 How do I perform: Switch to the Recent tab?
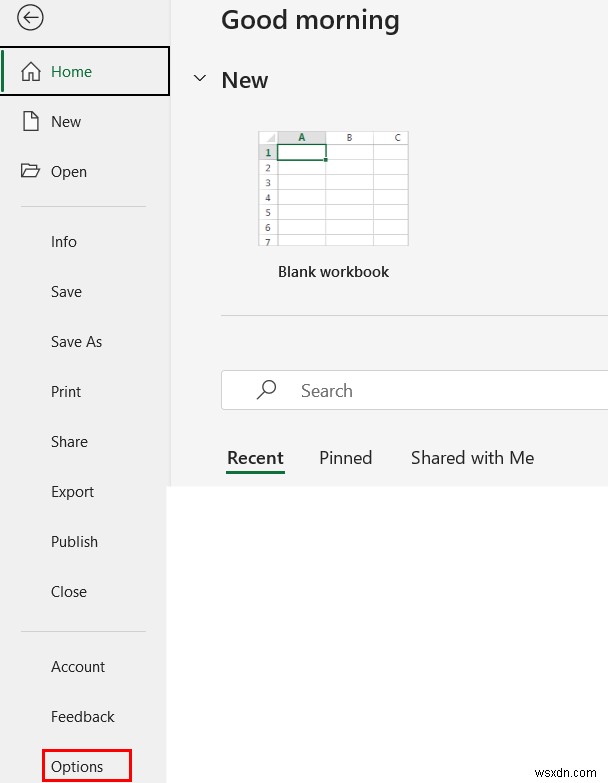pos(255,458)
